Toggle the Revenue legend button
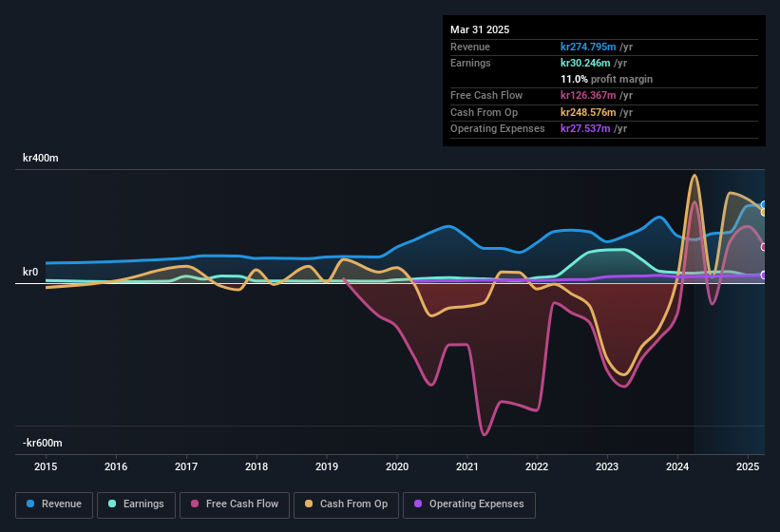The image size is (780, 532). [54, 505]
